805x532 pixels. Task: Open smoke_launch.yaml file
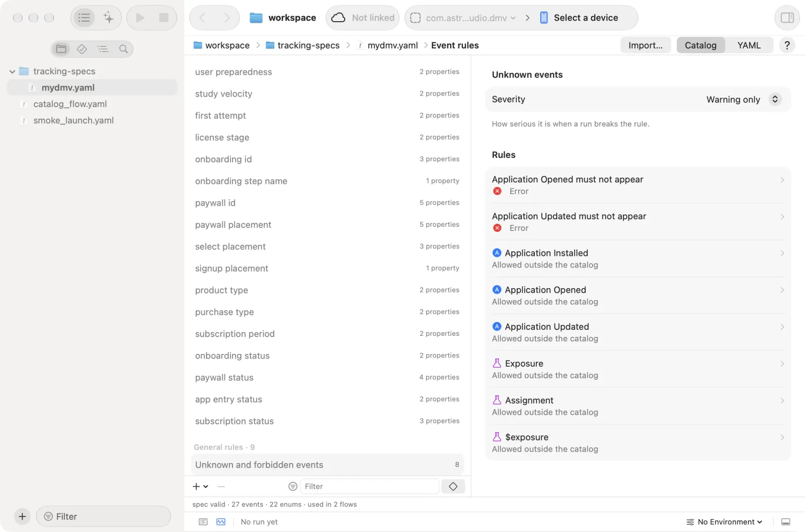coord(92,121)
